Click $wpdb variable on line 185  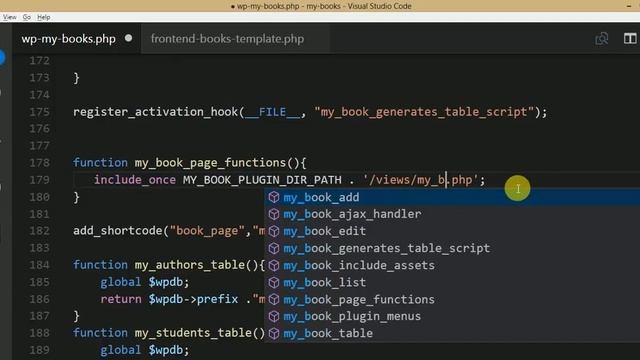pyautogui.click(x=166, y=282)
